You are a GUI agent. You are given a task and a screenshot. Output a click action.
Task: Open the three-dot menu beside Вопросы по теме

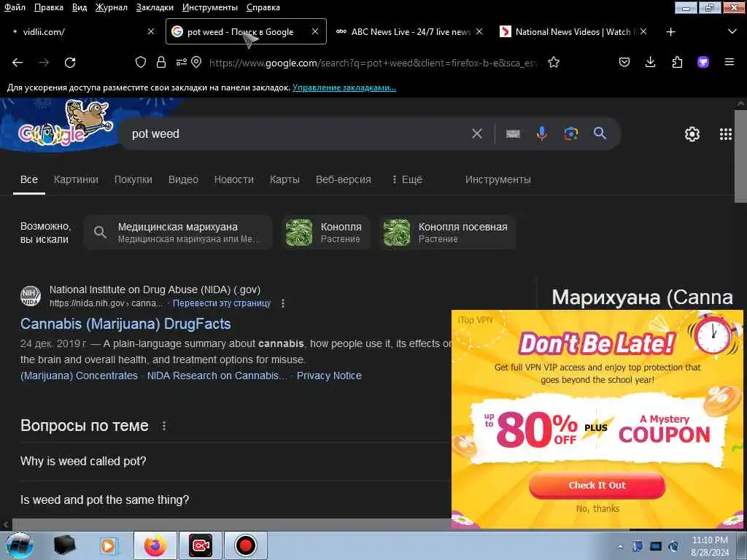click(x=164, y=426)
